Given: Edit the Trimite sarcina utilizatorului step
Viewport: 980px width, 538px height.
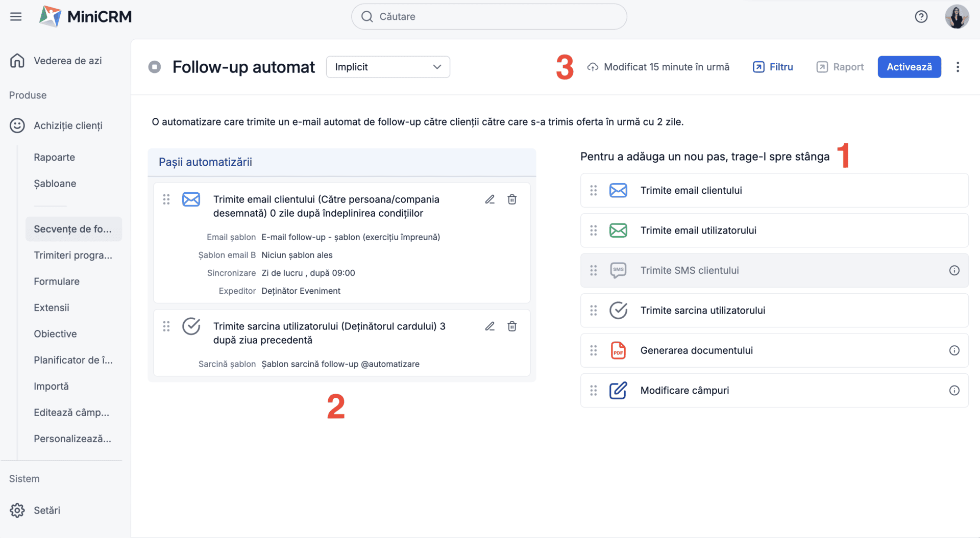Looking at the screenshot, I should click(490, 326).
